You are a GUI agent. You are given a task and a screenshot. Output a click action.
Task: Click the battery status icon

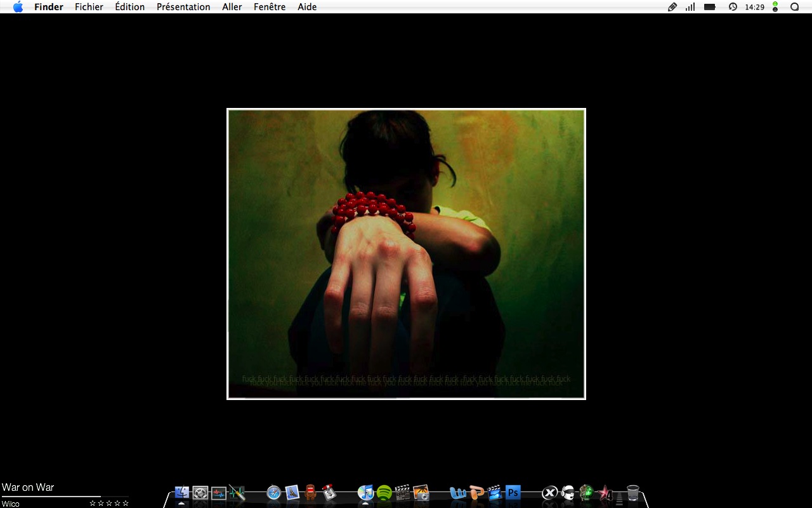click(710, 7)
